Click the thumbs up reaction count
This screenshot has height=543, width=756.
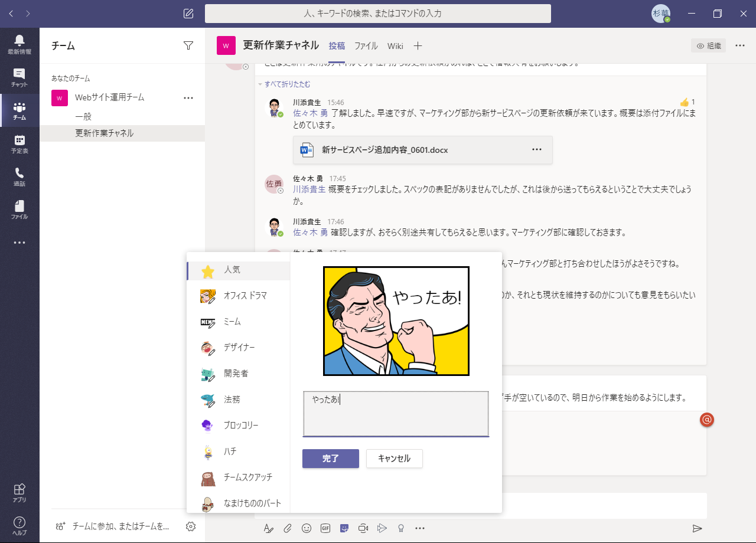pyautogui.click(x=687, y=102)
